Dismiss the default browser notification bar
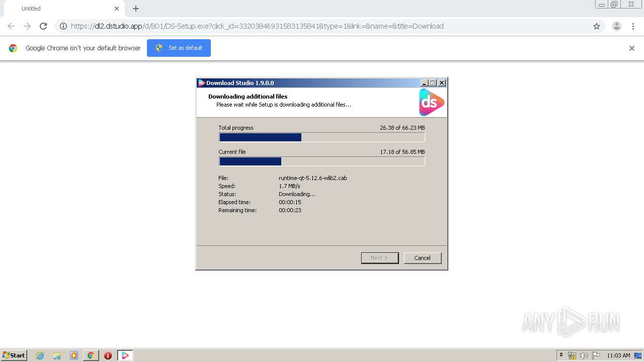644x362 pixels. [x=632, y=48]
